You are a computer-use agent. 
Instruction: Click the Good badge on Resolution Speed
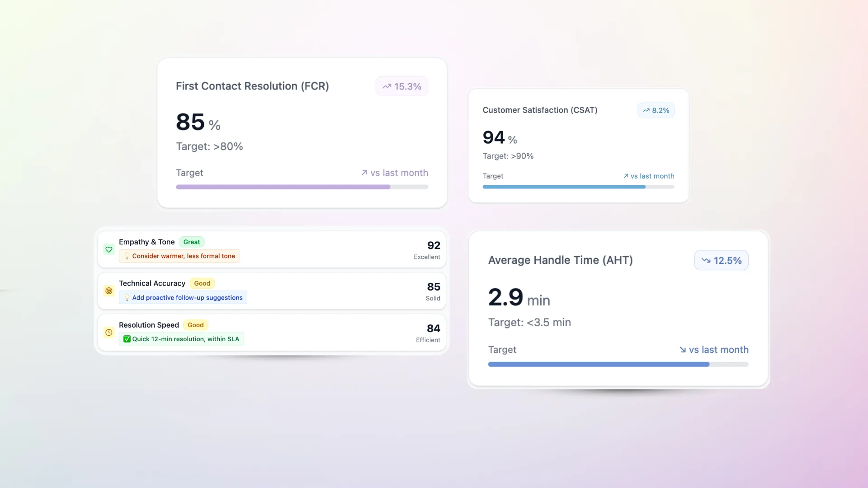[196, 325]
